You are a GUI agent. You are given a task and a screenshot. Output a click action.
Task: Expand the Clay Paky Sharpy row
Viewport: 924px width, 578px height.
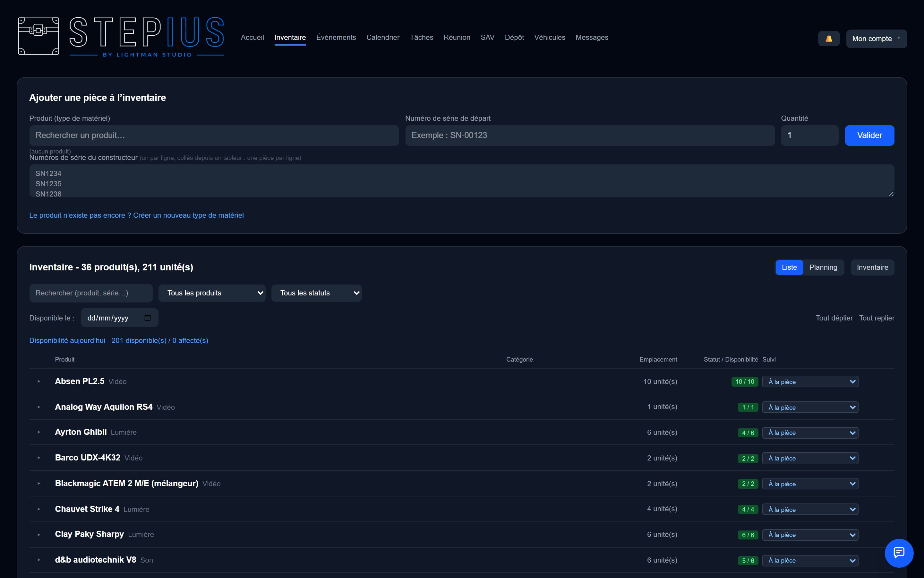pos(39,535)
